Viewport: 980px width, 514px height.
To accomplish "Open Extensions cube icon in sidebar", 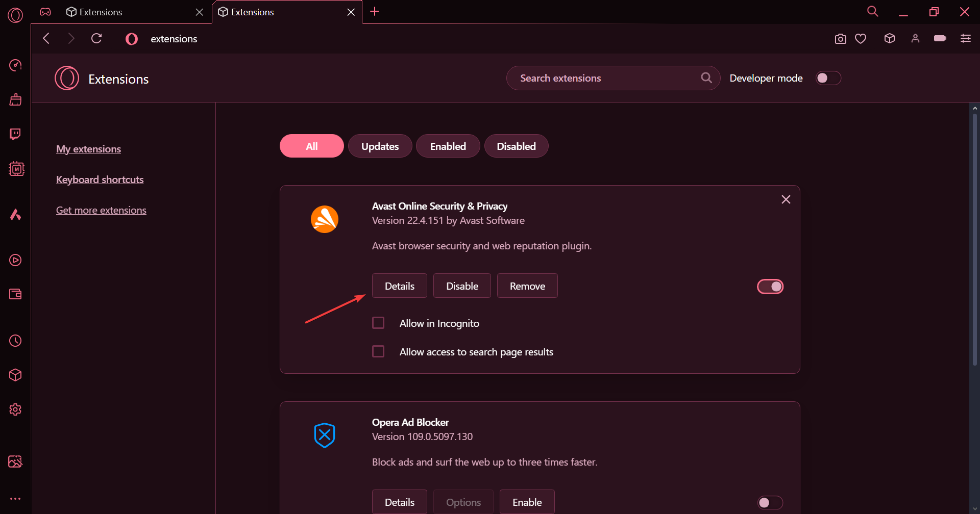I will pyautogui.click(x=15, y=375).
